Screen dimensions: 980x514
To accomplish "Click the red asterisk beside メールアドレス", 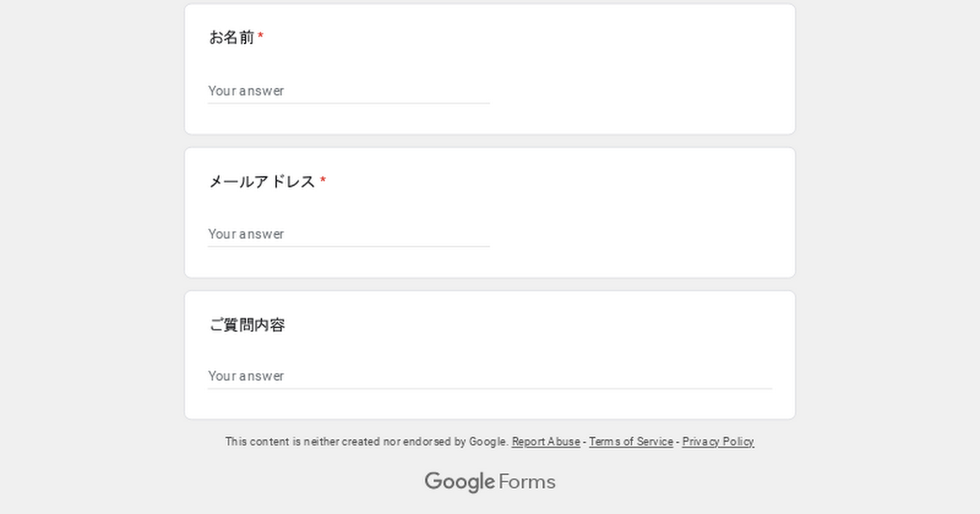I will pyautogui.click(x=323, y=179).
